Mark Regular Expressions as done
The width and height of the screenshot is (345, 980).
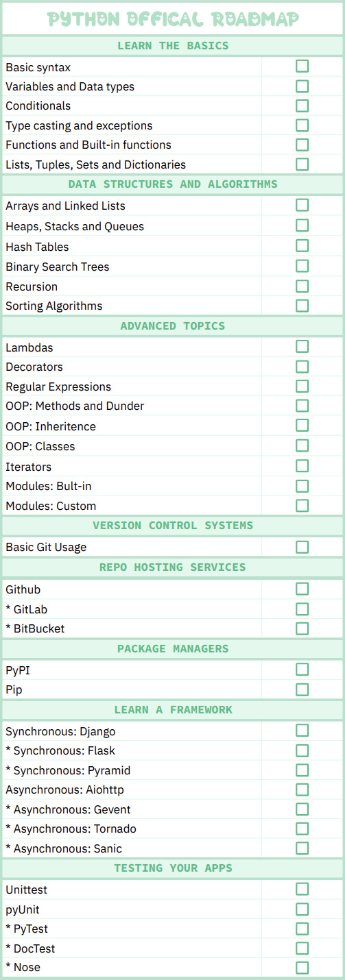pos(302,386)
